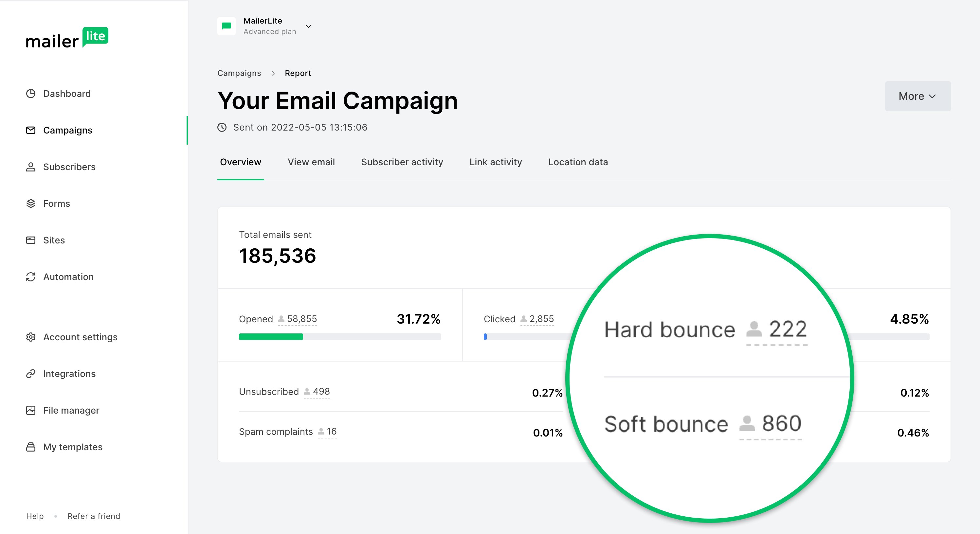Click the Automation sidebar icon
The width and height of the screenshot is (980, 534).
pos(31,276)
